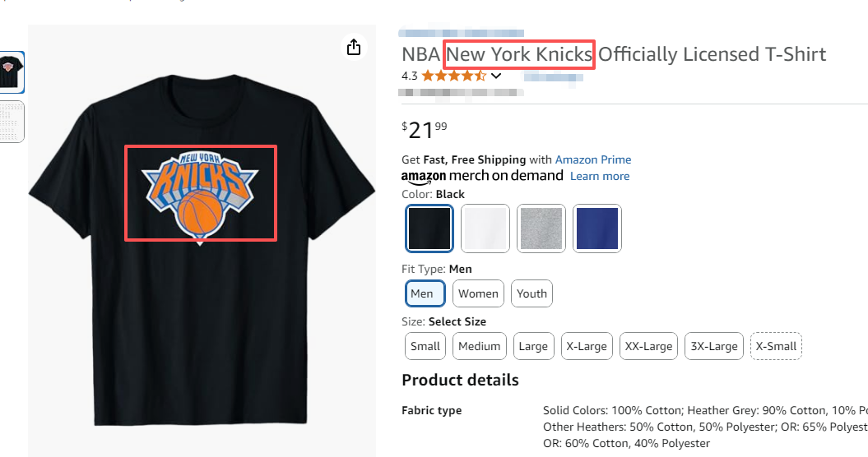868x457 pixels.
Task: Open the Learn more link
Action: [599, 176]
